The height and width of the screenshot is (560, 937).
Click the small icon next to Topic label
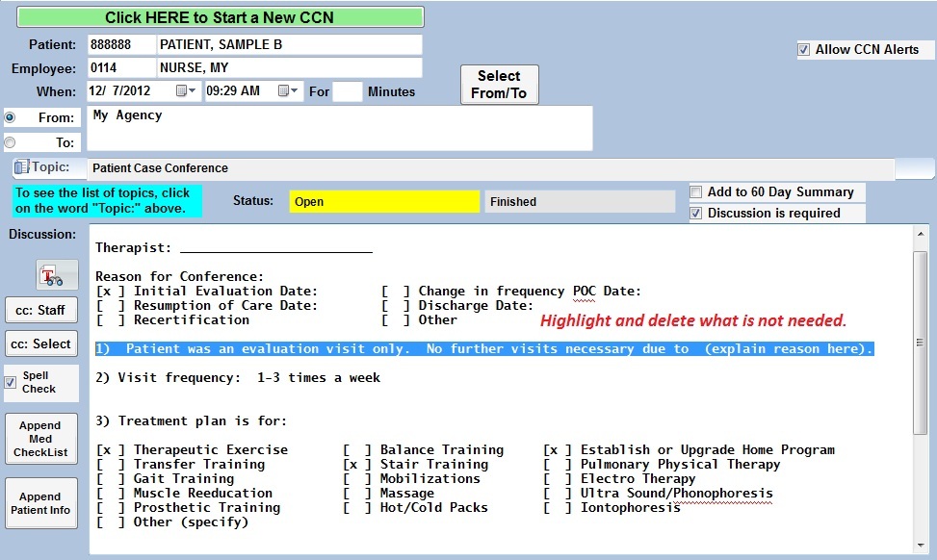coord(21,168)
